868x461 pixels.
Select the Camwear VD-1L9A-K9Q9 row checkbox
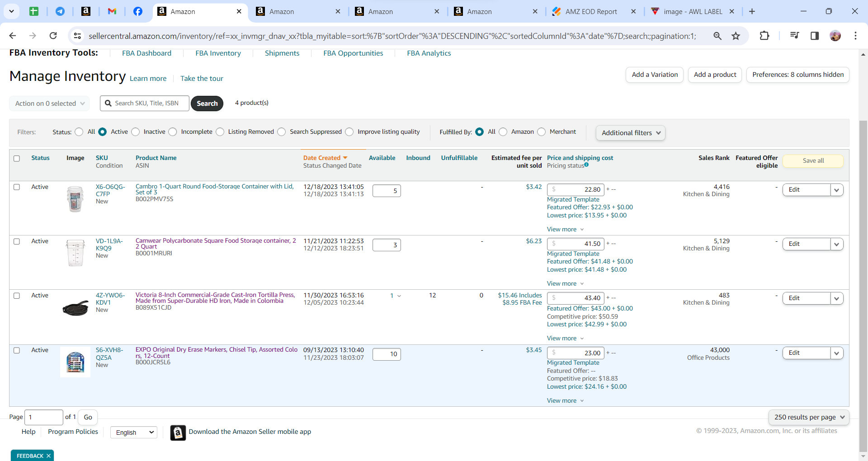click(17, 241)
